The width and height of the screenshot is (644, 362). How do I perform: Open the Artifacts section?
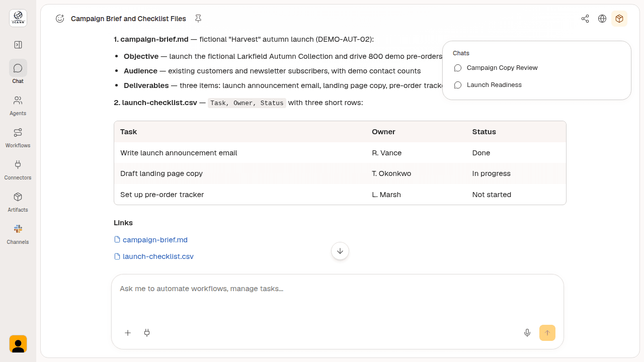18,201
